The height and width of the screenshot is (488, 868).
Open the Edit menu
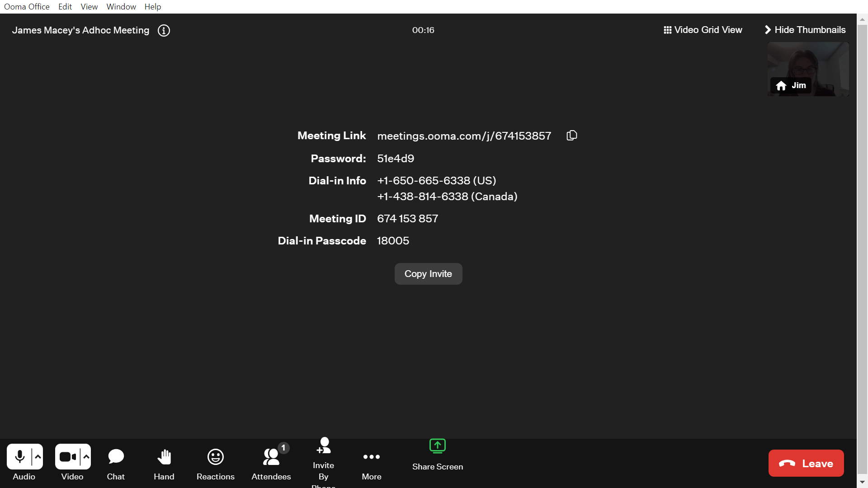coord(65,7)
